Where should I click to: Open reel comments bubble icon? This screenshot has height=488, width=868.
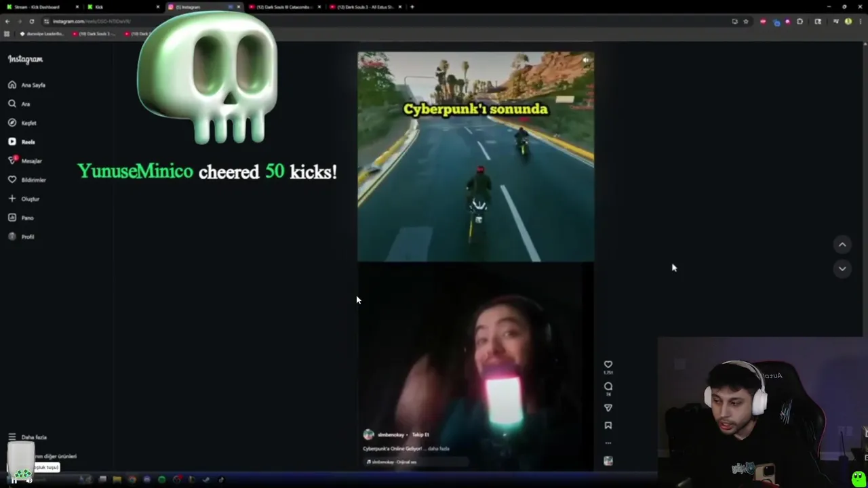pos(608,386)
